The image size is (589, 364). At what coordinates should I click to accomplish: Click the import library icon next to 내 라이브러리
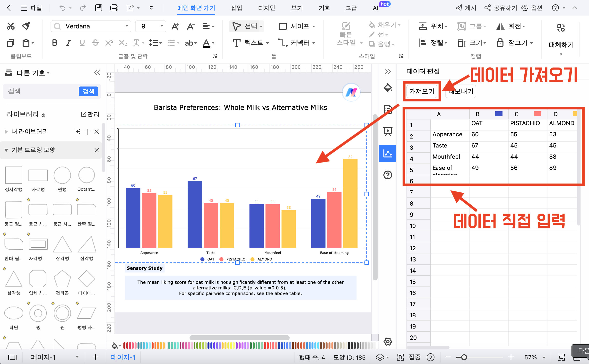tap(77, 132)
